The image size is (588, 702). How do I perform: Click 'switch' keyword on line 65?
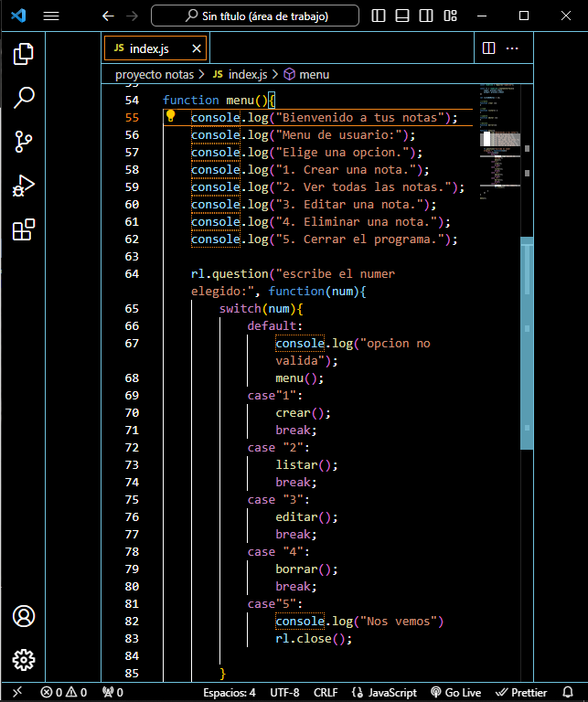click(240, 308)
